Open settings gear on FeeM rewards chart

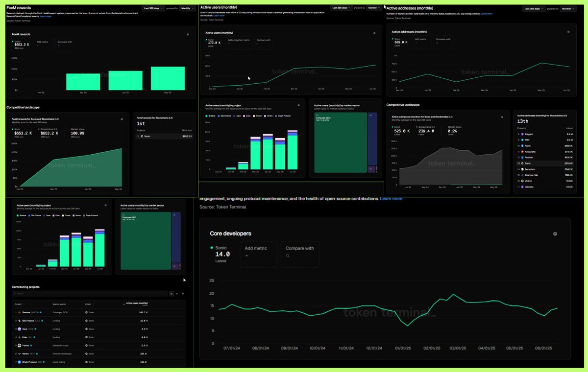(x=188, y=34)
